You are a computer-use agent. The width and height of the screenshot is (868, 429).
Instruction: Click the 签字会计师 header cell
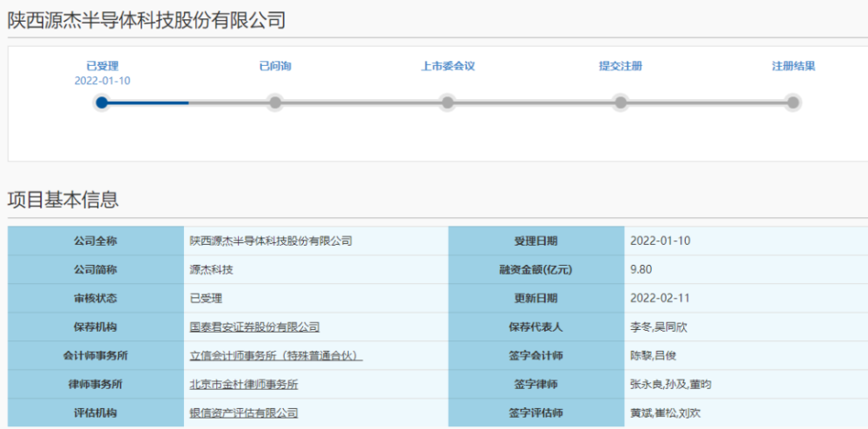click(x=536, y=356)
